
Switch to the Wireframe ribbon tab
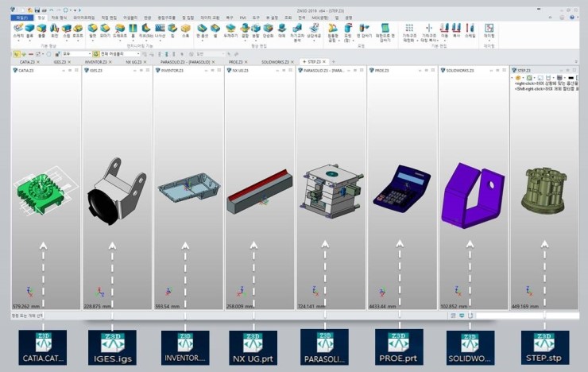click(x=84, y=17)
